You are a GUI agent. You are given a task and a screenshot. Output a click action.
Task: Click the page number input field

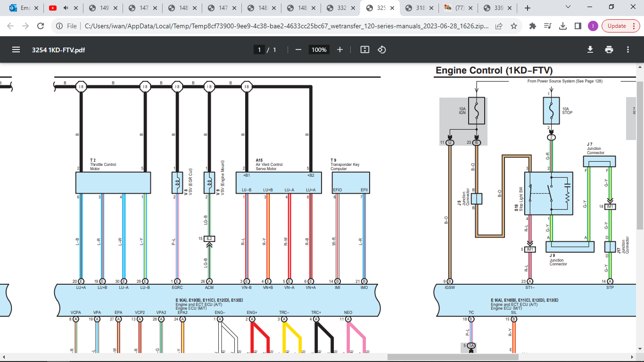pyautogui.click(x=259, y=49)
